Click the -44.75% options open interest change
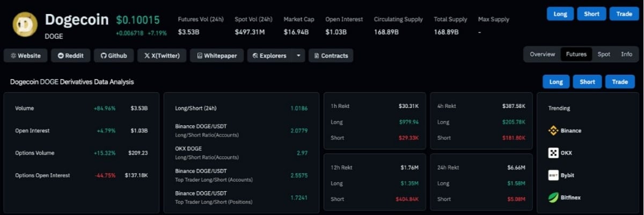Image resolution: width=644 pixels, height=215 pixels. click(x=105, y=175)
